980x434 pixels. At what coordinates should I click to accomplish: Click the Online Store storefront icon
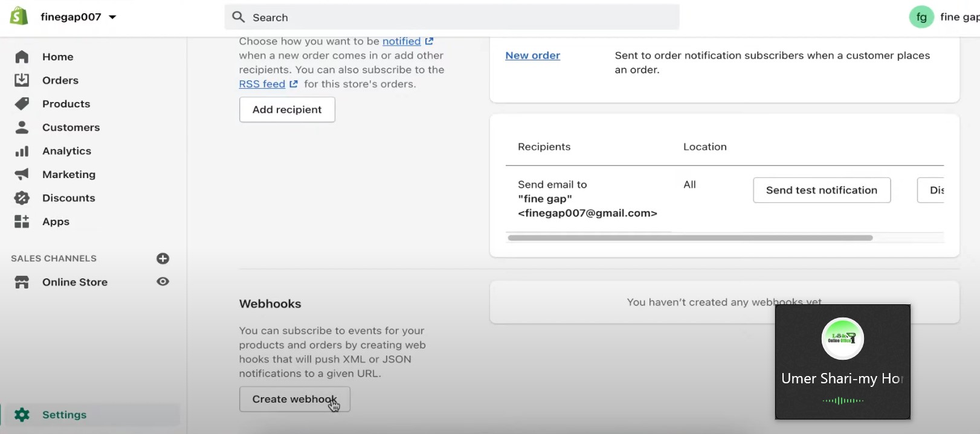point(22,282)
